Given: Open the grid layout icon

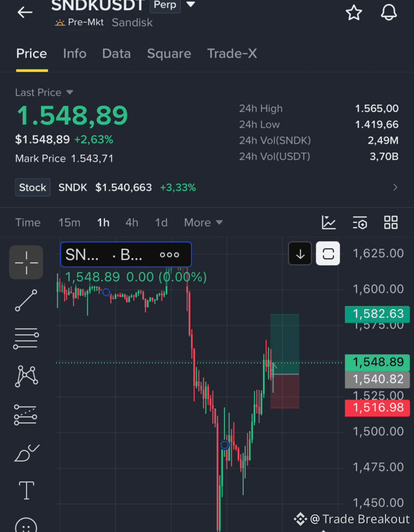Looking at the screenshot, I should [x=390, y=222].
